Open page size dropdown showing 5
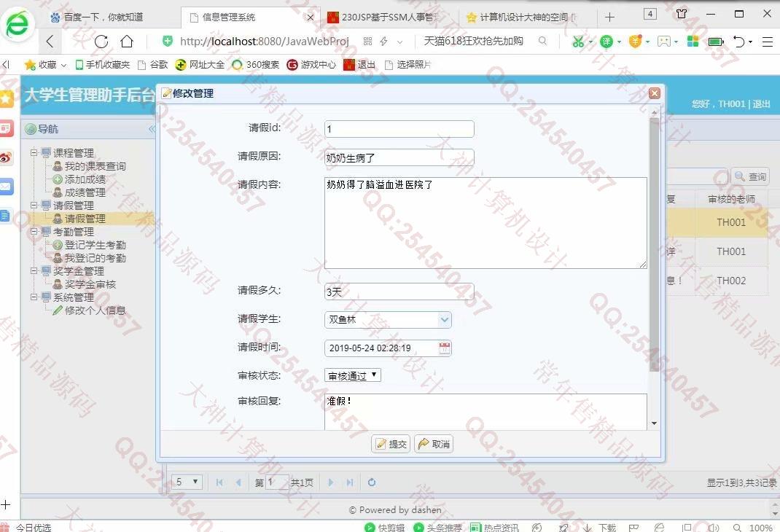 (187, 482)
